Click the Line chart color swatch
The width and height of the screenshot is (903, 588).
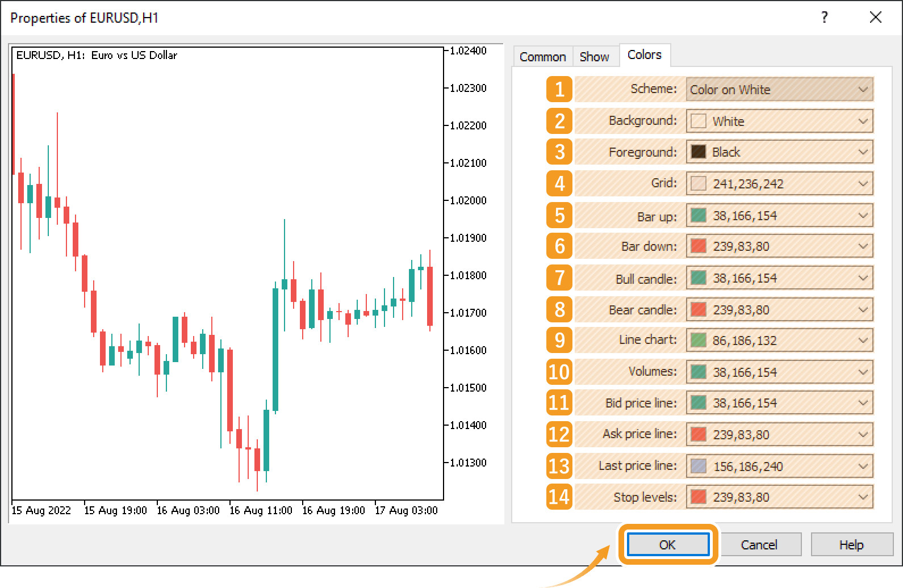pos(698,341)
